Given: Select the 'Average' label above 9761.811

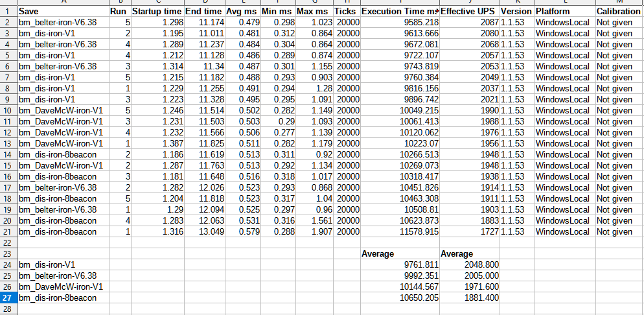Looking at the screenshot, I should point(400,254).
